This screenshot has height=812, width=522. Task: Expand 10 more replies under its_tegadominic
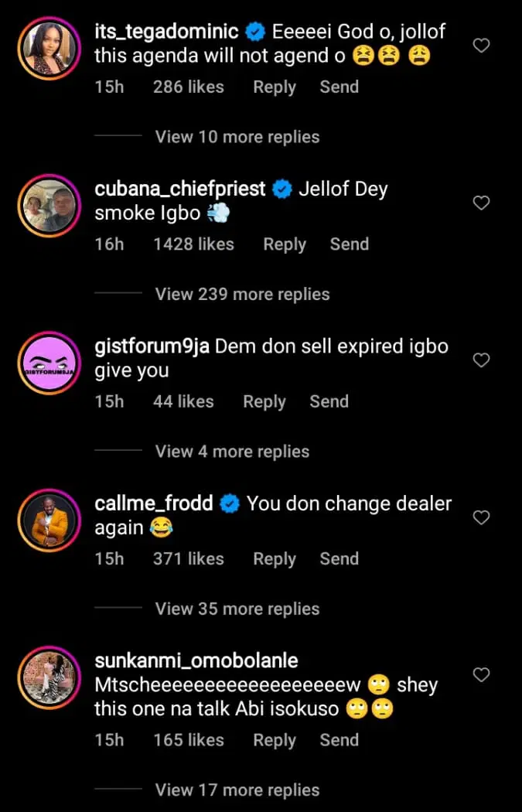coord(237,137)
